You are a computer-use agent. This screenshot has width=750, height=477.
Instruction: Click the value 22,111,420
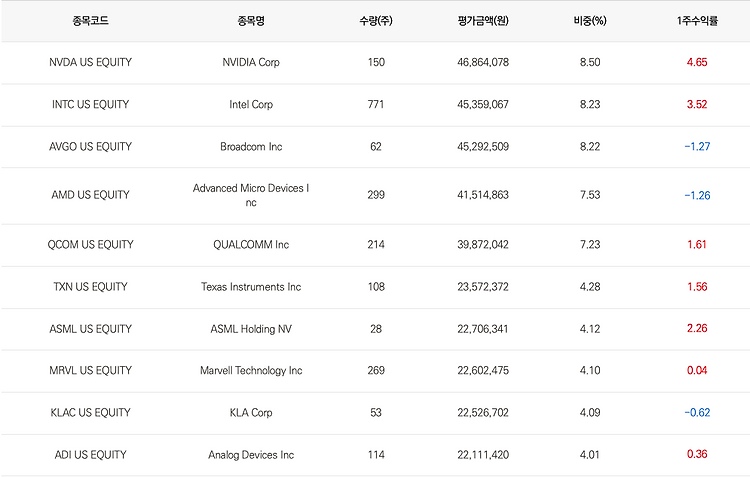483,455
